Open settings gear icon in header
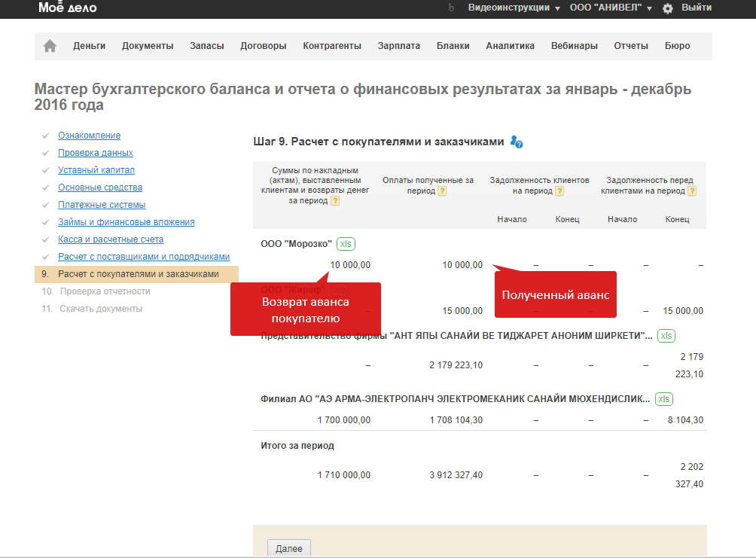 pos(667,8)
